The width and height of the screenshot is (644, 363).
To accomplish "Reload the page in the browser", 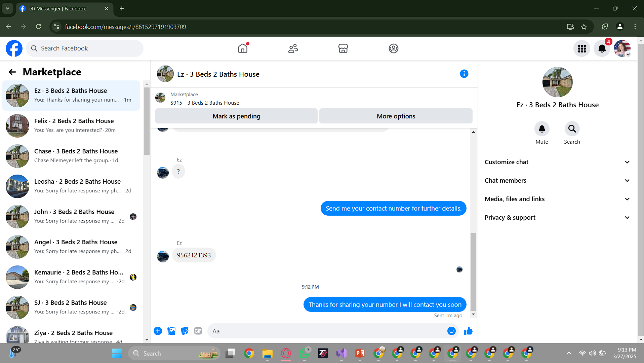I will pyautogui.click(x=39, y=27).
